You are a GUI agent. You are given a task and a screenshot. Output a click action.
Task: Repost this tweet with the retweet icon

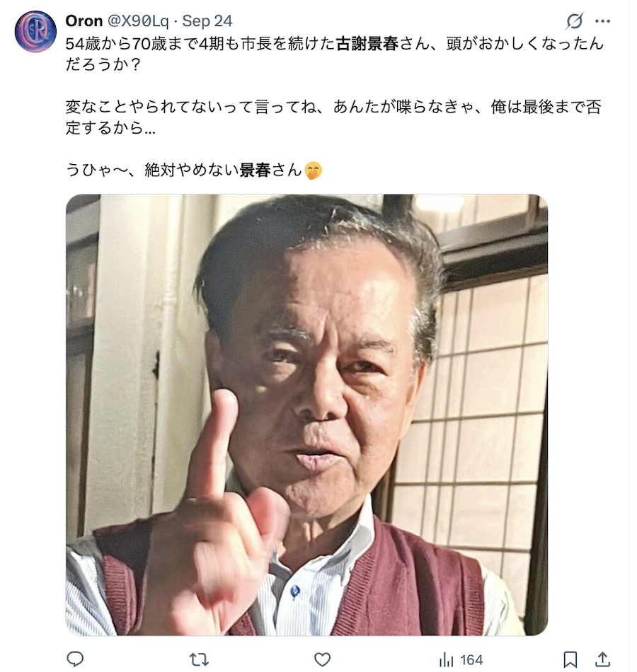[x=199, y=659]
